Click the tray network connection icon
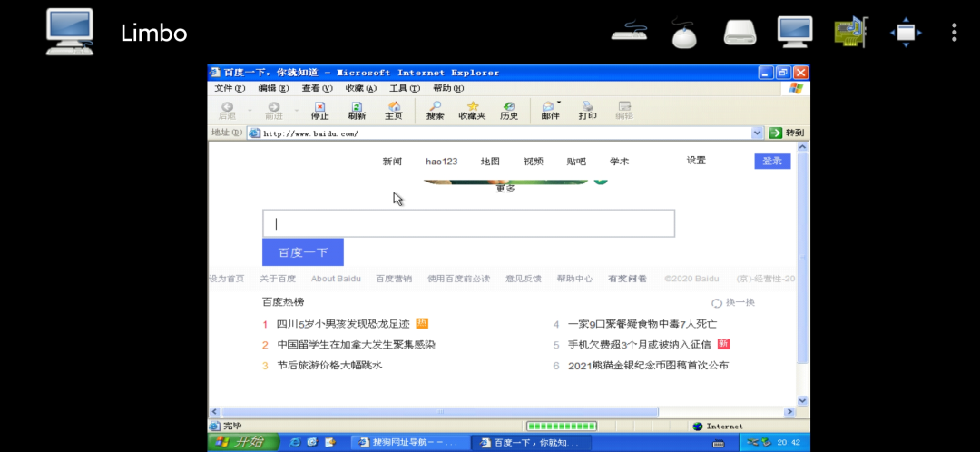This screenshot has height=452, width=980. pos(752,443)
